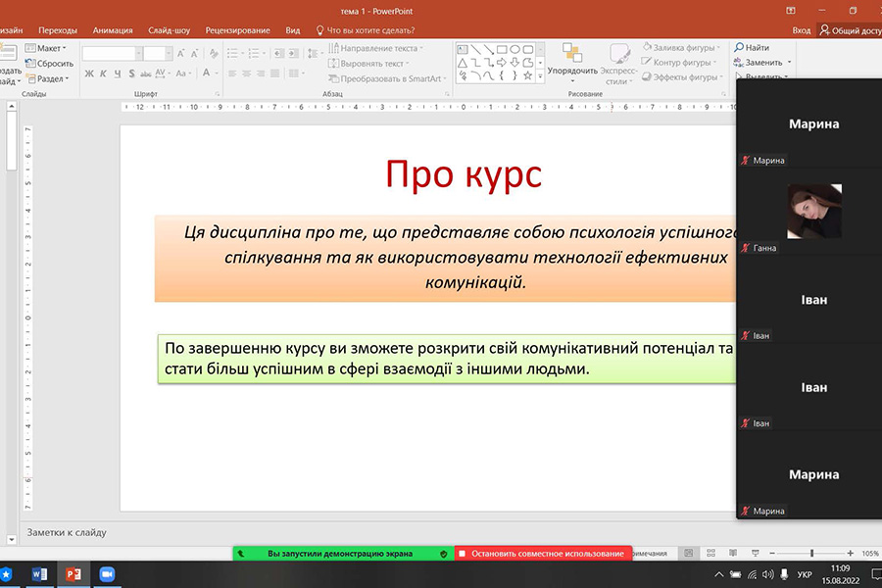Toggle underline formatting (Ч) in the ribbon

(x=118, y=73)
